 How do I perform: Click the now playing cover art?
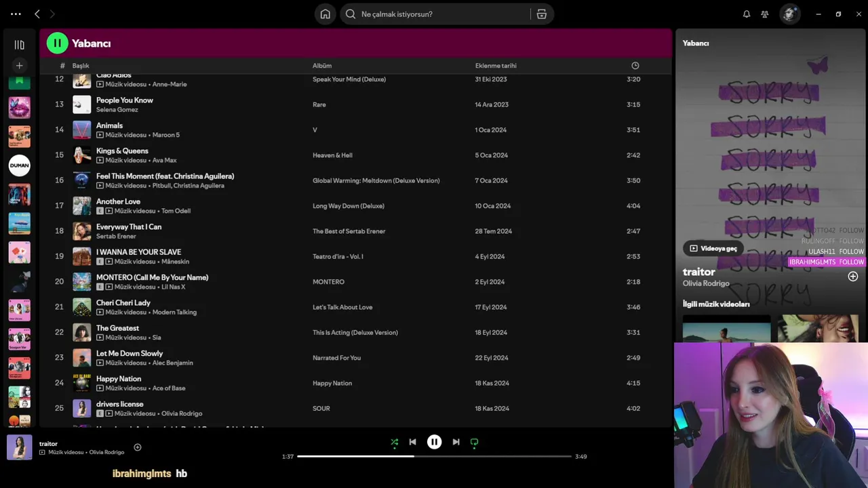pyautogui.click(x=20, y=447)
